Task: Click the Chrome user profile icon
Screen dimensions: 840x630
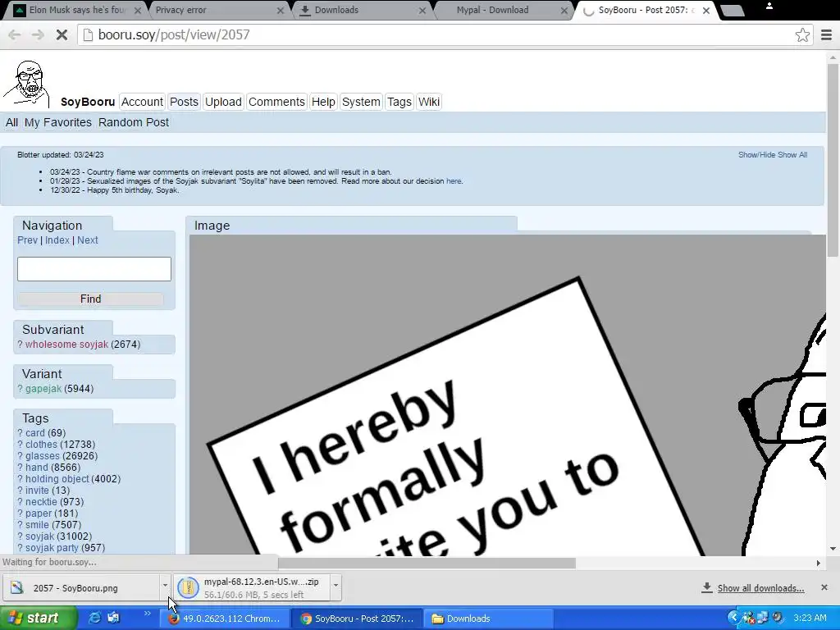Action: (x=769, y=6)
